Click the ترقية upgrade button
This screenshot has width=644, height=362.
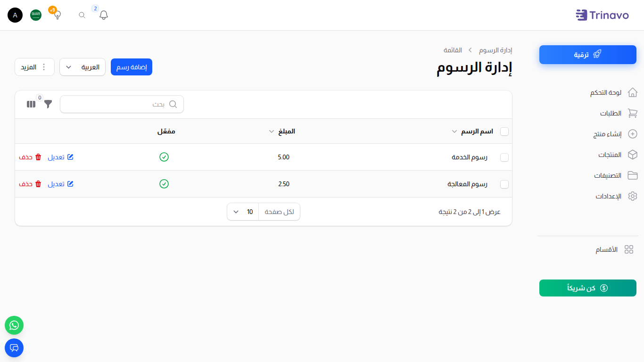pos(588,55)
